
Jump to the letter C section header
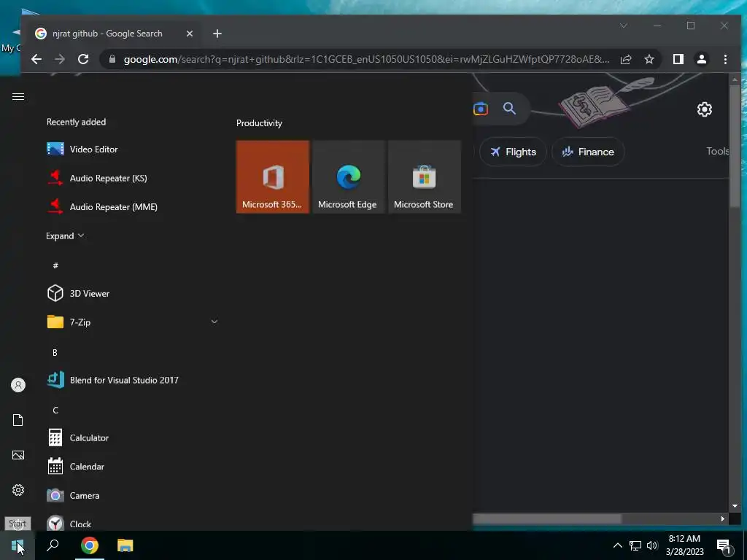click(x=55, y=410)
